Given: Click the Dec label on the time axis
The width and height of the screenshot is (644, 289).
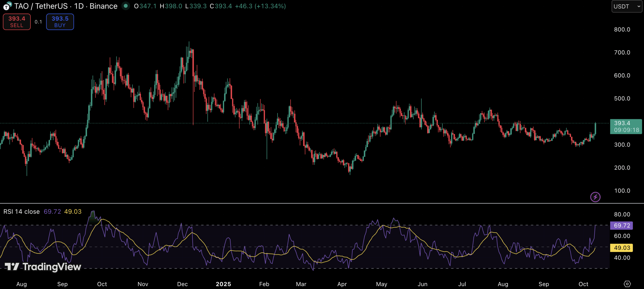Looking at the screenshot, I should click(x=182, y=284).
